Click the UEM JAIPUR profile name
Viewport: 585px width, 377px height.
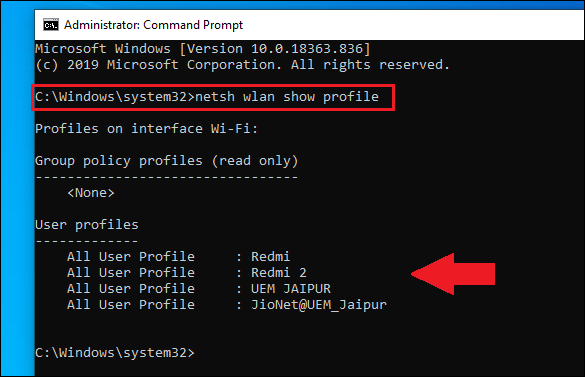pos(291,289)
